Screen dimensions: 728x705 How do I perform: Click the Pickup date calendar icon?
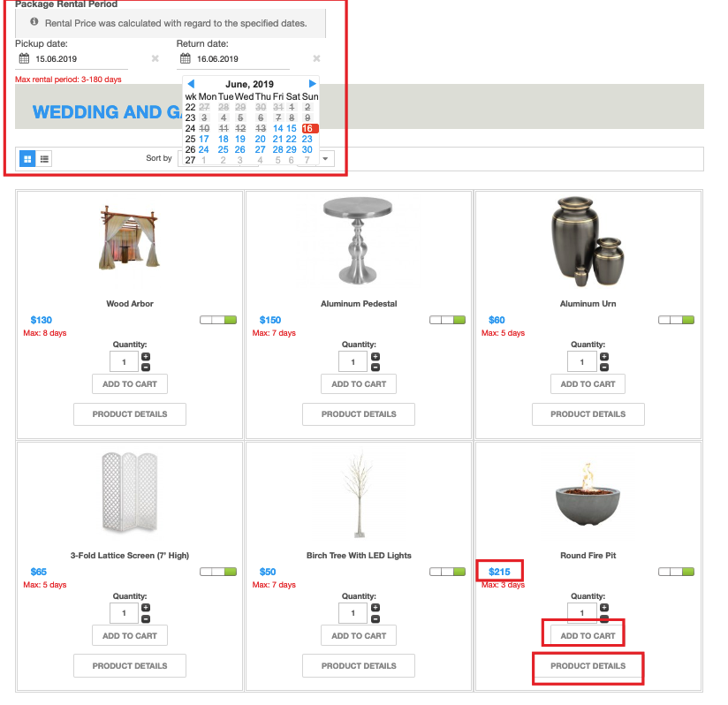tap(23, 59)
